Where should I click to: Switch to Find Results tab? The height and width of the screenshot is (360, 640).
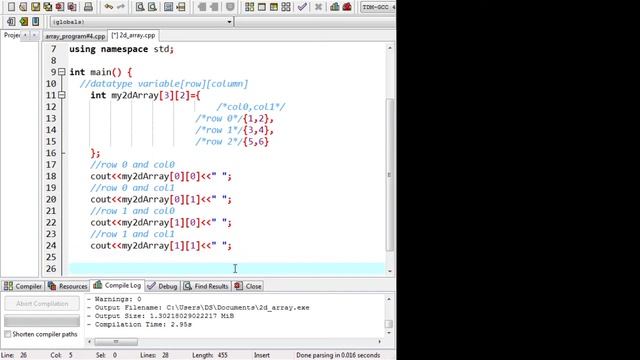(x=206, y=286)
